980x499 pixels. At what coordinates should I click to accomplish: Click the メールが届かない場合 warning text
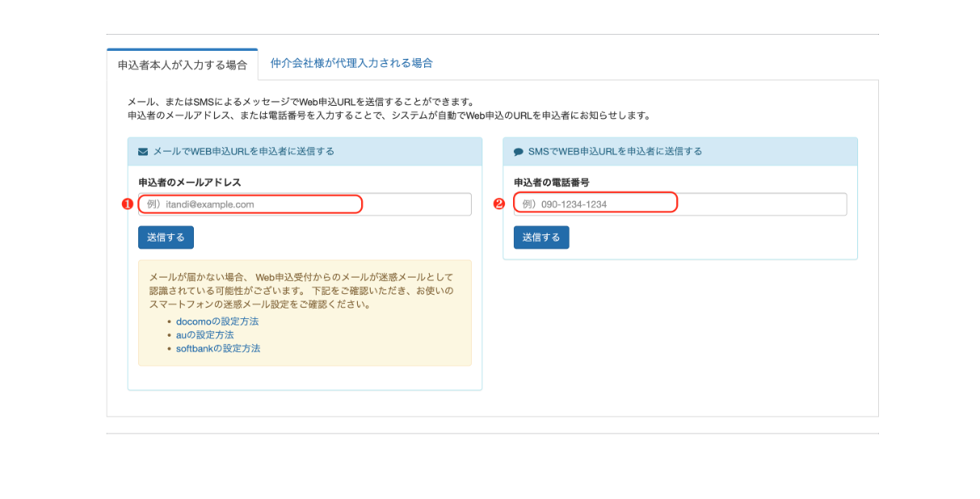tap(302, 291)
